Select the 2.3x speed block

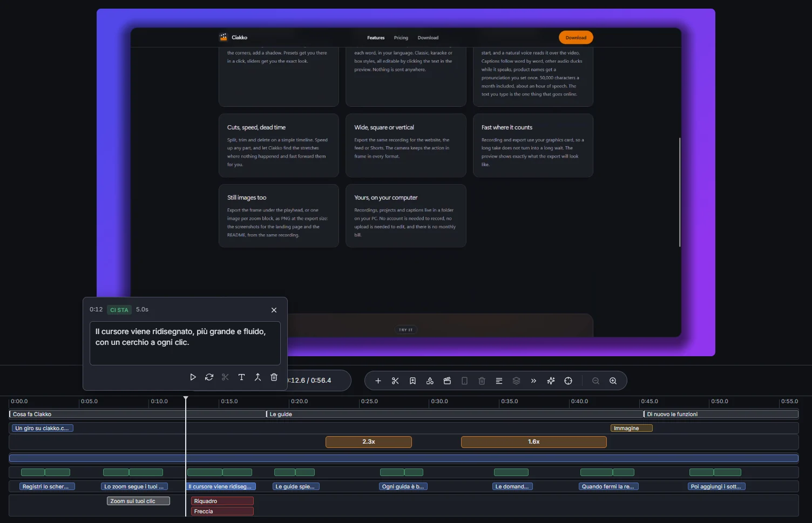(369, 442)
